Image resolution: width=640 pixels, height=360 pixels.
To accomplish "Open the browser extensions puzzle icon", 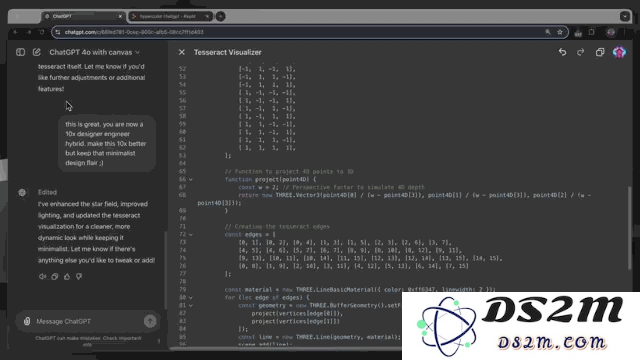I will pyautogui.click(x=592, y=32).
